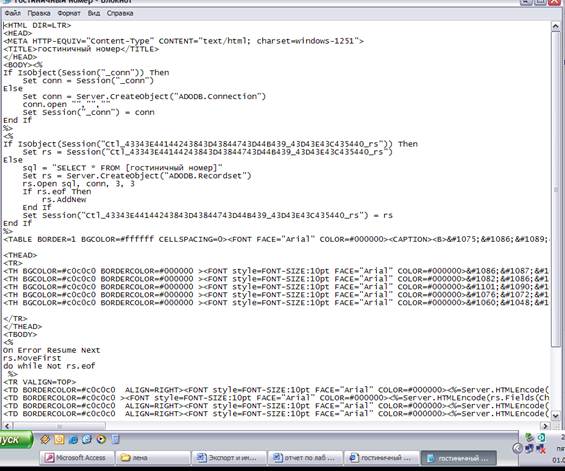Click the Server.CreateObject("ADODB.Connection") line

click(144, 97)
